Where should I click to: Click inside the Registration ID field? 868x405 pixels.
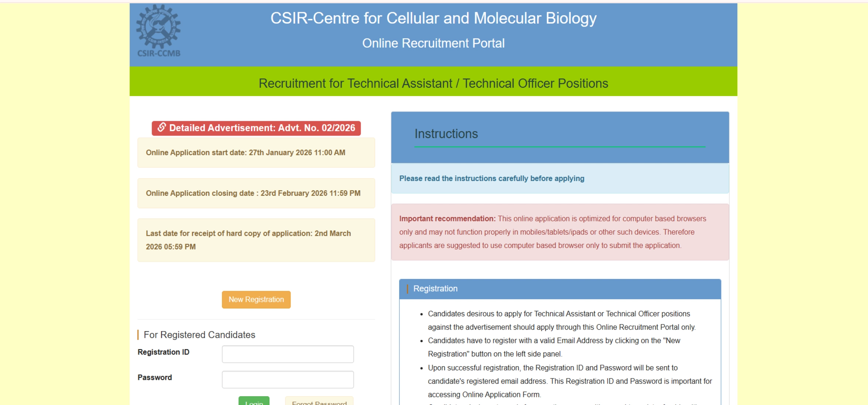pyautogui.click(x=287, y=354)
